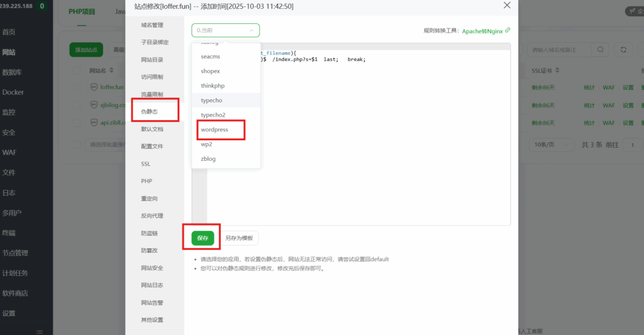Click the sort arrows next to 网站名
The height and width of the screenshot is (335, 644).
point(112,70)
